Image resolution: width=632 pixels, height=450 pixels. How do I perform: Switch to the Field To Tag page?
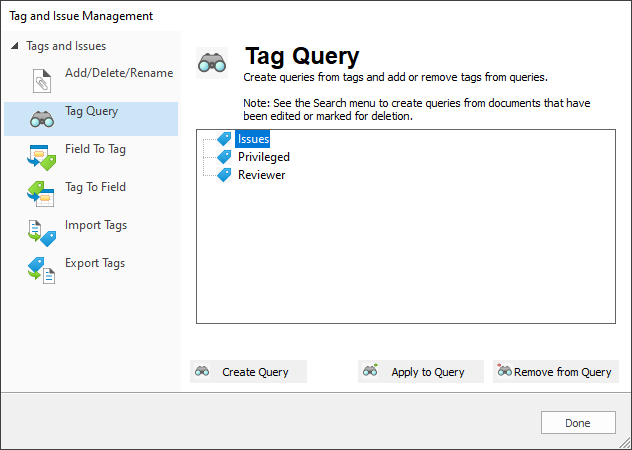pyautogui.click(x=96, y=149)
